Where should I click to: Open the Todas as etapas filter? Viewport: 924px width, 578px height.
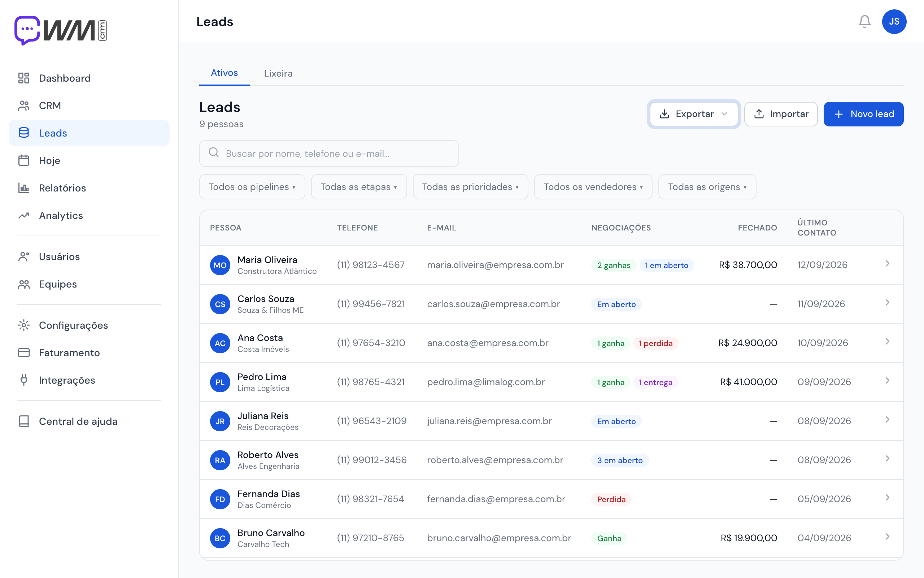359,187
